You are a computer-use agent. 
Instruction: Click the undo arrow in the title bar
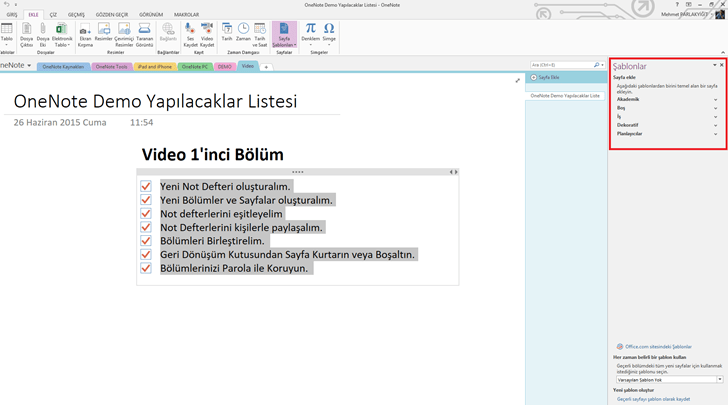6,4
